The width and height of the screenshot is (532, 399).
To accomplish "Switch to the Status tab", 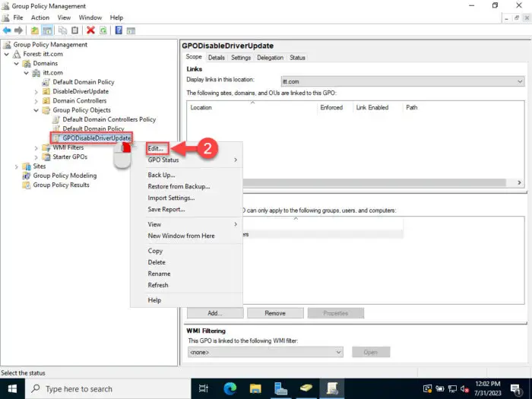I will [x=298, y=58].
